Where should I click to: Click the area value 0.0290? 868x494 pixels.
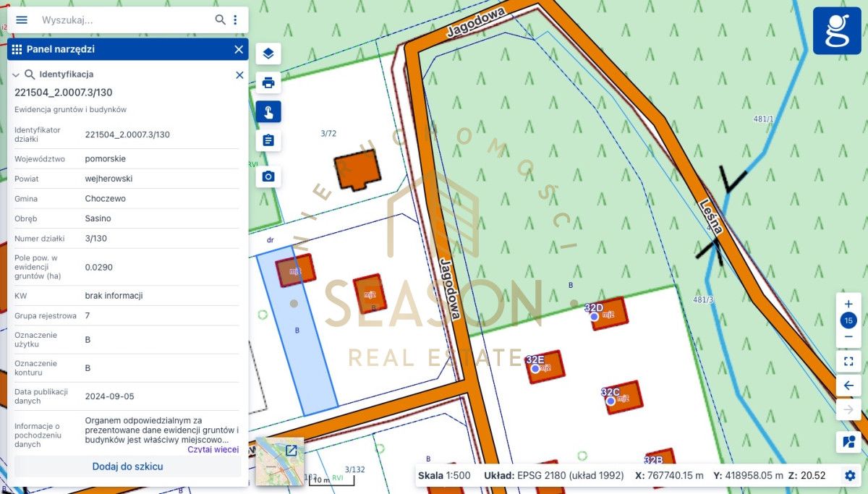coord(98,267)
